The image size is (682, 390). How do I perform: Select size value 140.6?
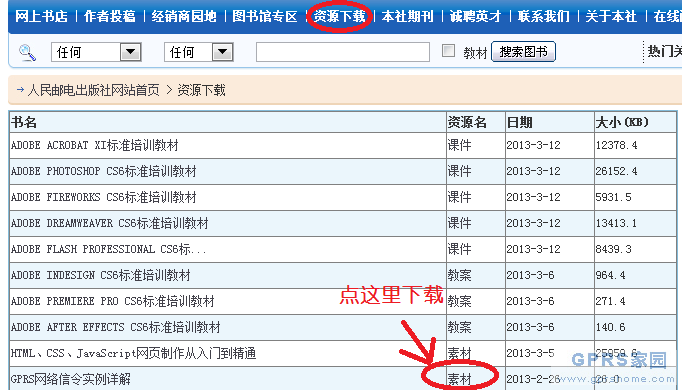[611, 327]
